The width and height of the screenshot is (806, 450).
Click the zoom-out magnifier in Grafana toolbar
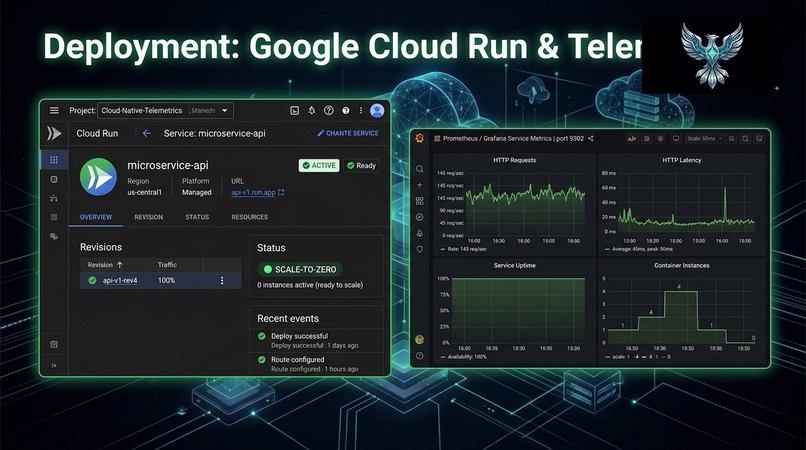[731, 138]
